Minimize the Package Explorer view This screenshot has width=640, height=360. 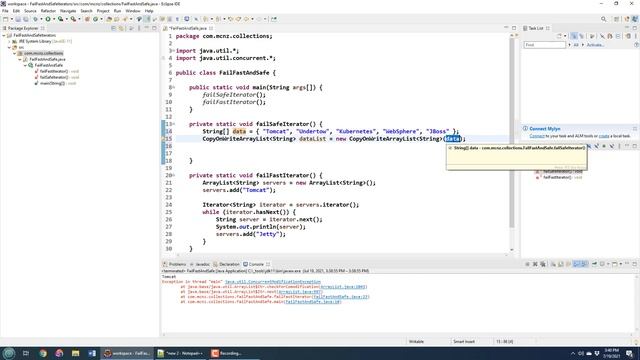click(x=147, y=28)
